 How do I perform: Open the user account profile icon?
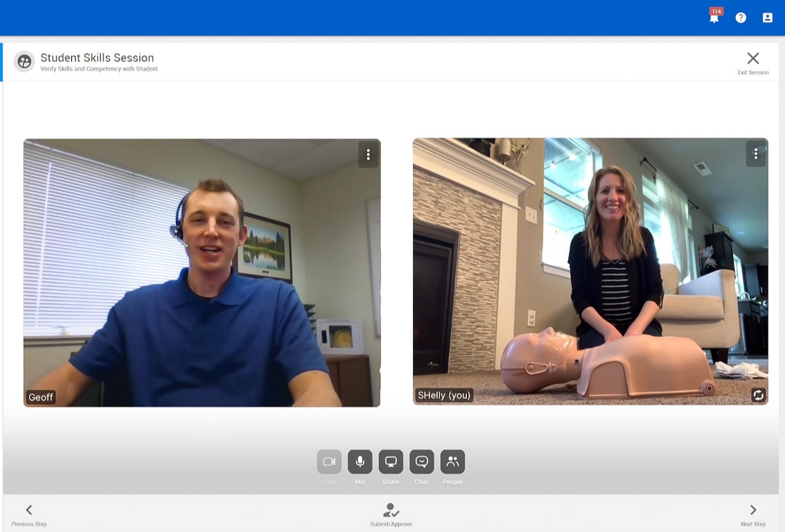tap(767, 18)
